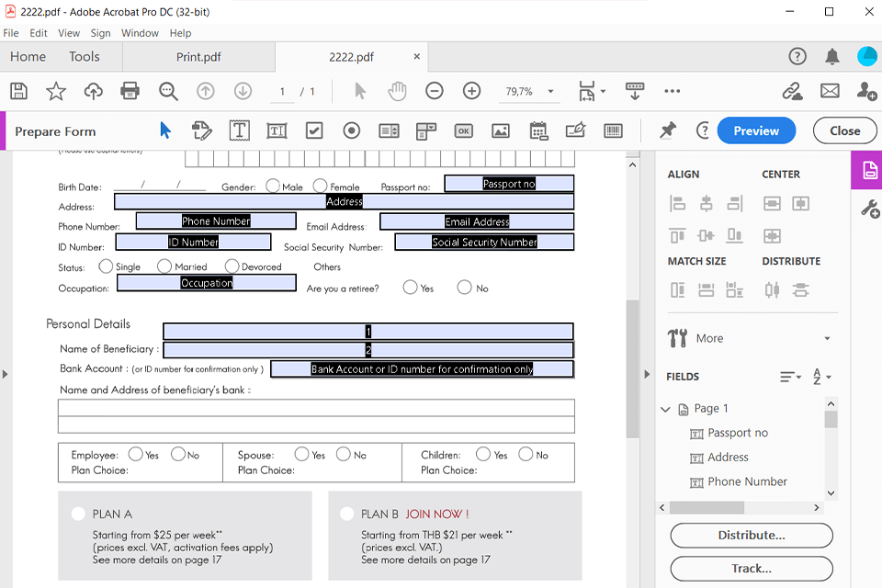Click the Save file icon
Image resolution: width=882 pixels, height=588 pixels.
[18, 91]
